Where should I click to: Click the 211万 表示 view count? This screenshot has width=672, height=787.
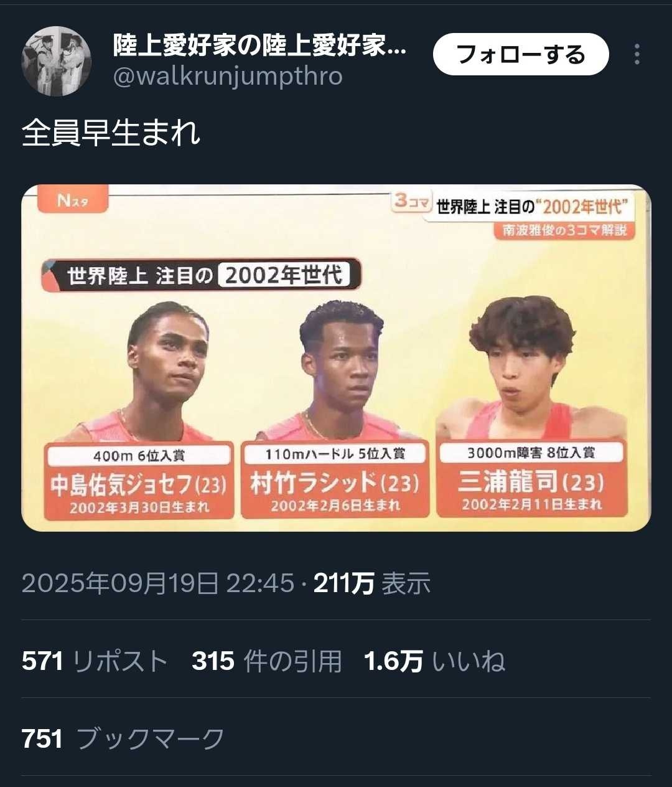pos(372,583)
